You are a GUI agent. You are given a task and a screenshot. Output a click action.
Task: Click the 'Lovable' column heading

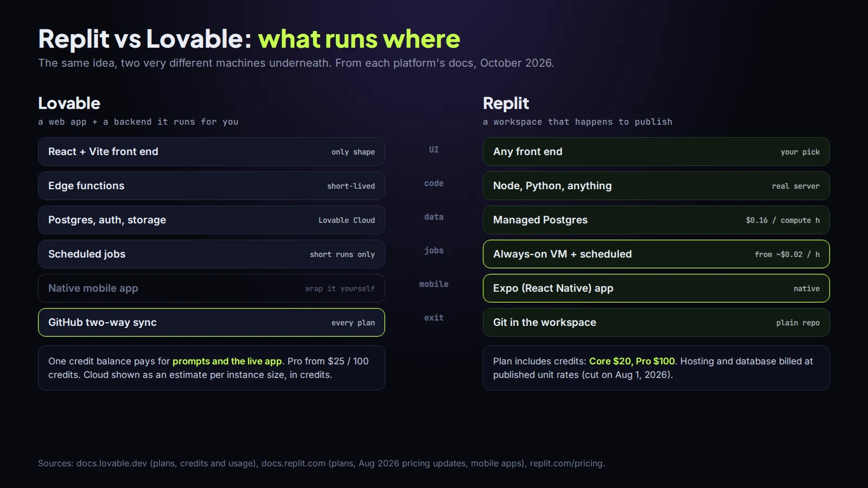[x=69, y=103]
